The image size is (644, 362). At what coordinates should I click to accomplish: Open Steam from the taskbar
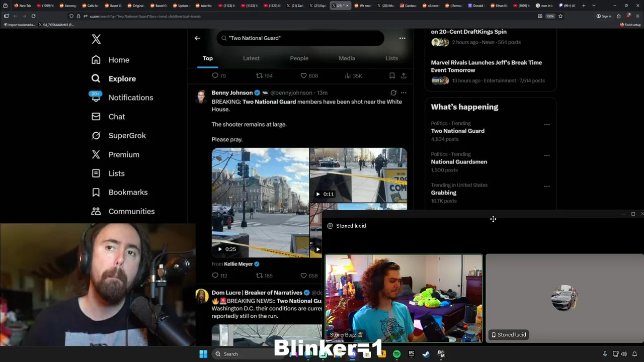pos(426,354)
